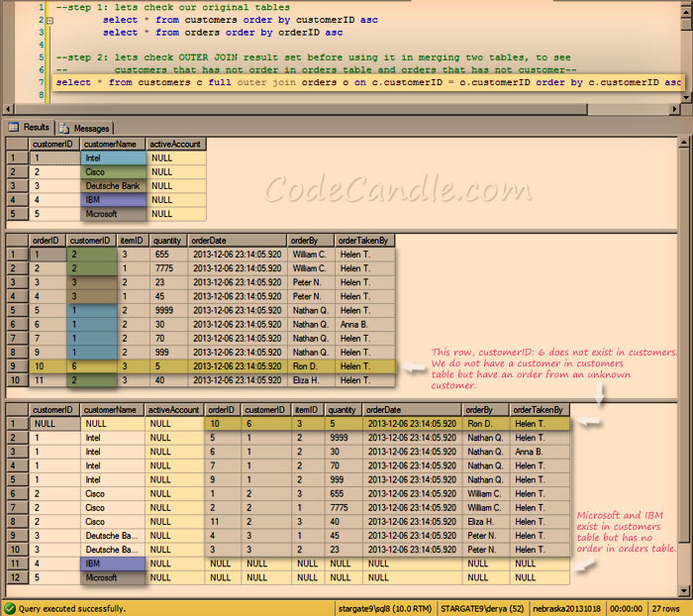Click status bar database nebraska20131018 entry
The image size is (693, 616).
coord(566,609)
